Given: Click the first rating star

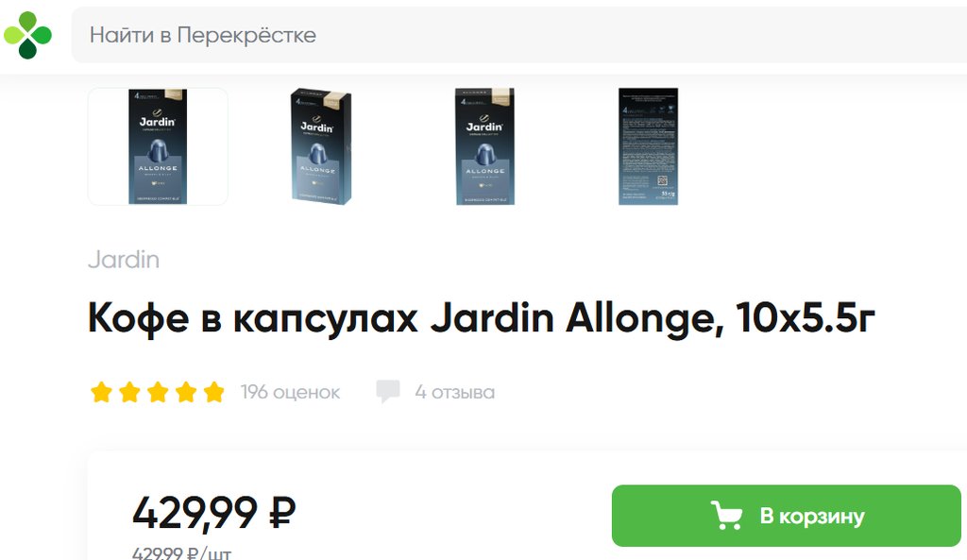Looking at the screenshot, I should [x=101, y=392].
